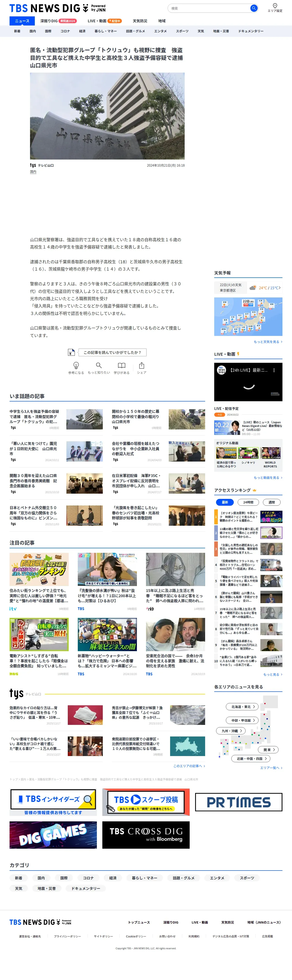The image size is (292, 980).
Task: Open the 北海道・東北 area chevron button
Action: (x=243, y=707)
